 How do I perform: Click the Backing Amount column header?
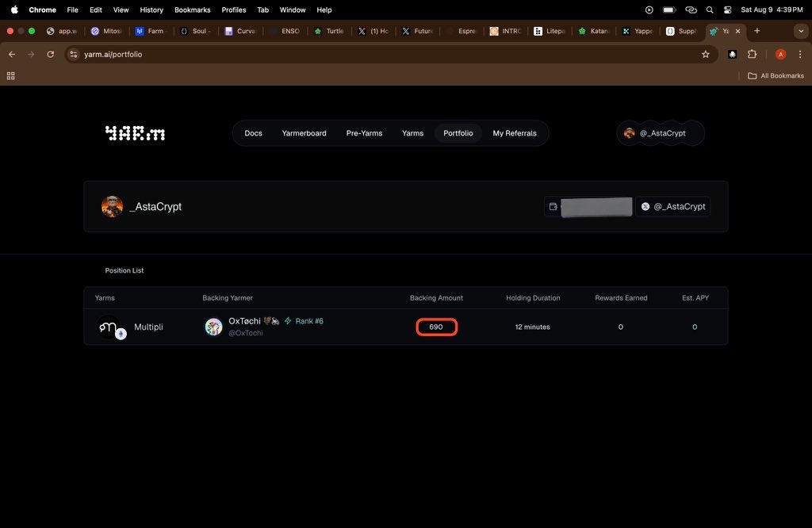point(436,298)
